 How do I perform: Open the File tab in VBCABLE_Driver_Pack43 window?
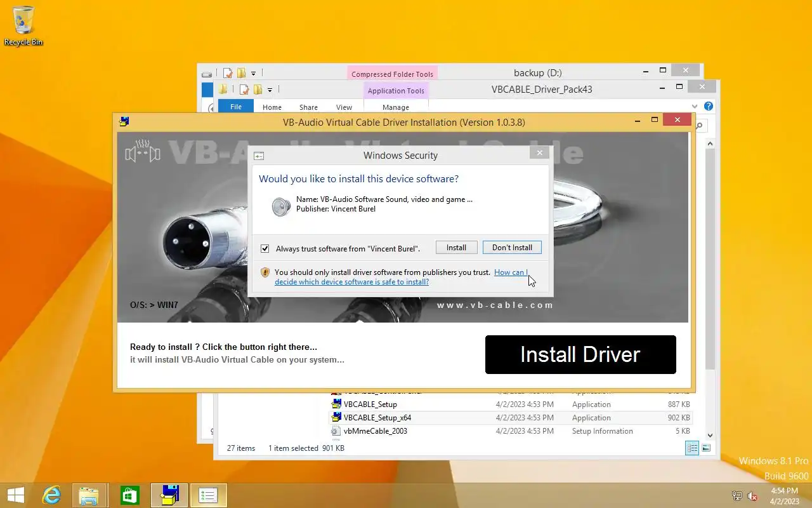tap(235, 107)
